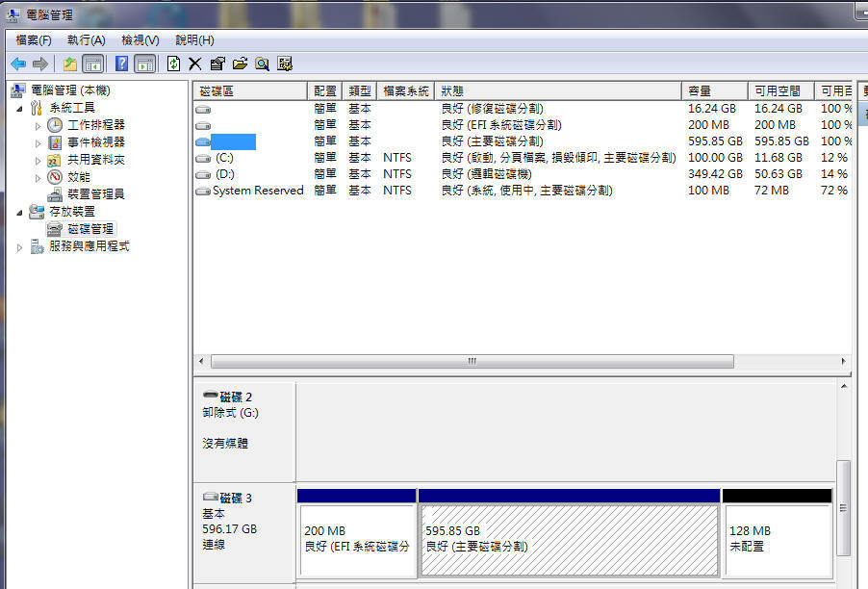
Task: Click the blue Help question mark icon
Action: tap(121, 64)
